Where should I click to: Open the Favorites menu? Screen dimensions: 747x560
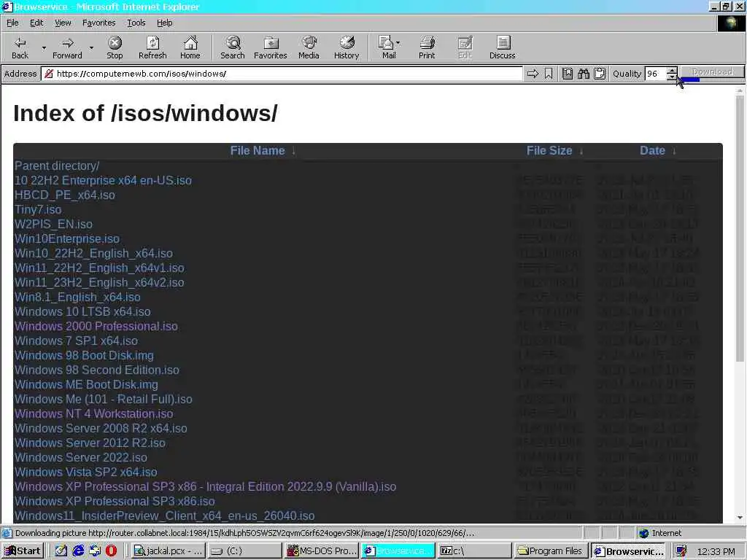pyautogui.click(x=98, y=23)
